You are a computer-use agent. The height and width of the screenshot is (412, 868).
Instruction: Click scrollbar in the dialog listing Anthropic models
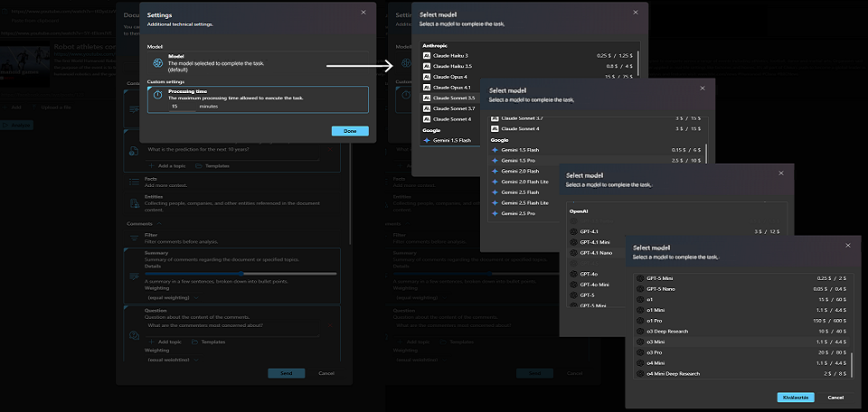638,63
